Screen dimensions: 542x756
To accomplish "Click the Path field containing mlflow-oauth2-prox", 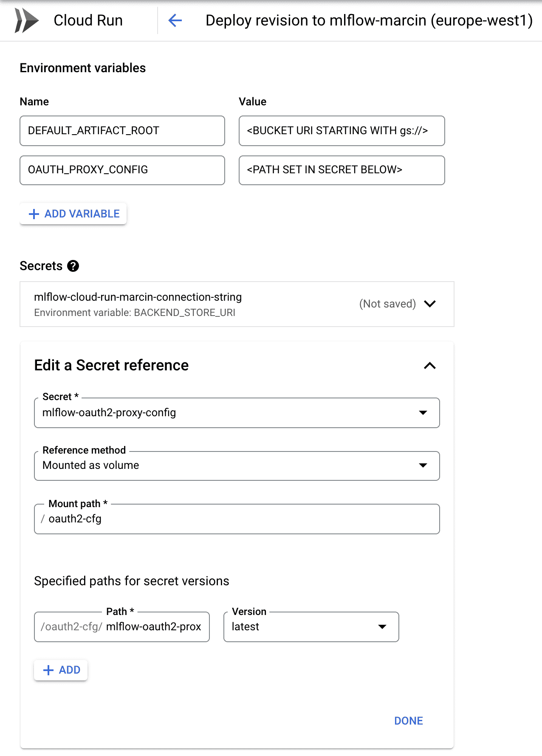I will (122, 627).
